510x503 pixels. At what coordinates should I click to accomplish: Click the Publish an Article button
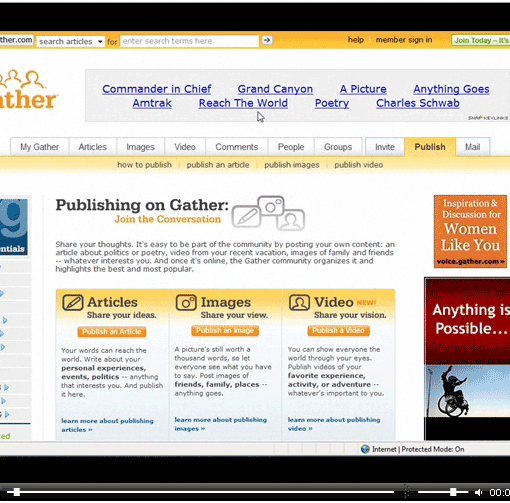pos(112,332)
